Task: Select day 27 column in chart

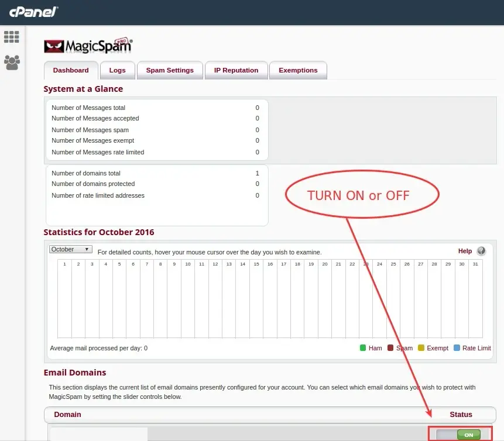Action: [x=420, y=299]
